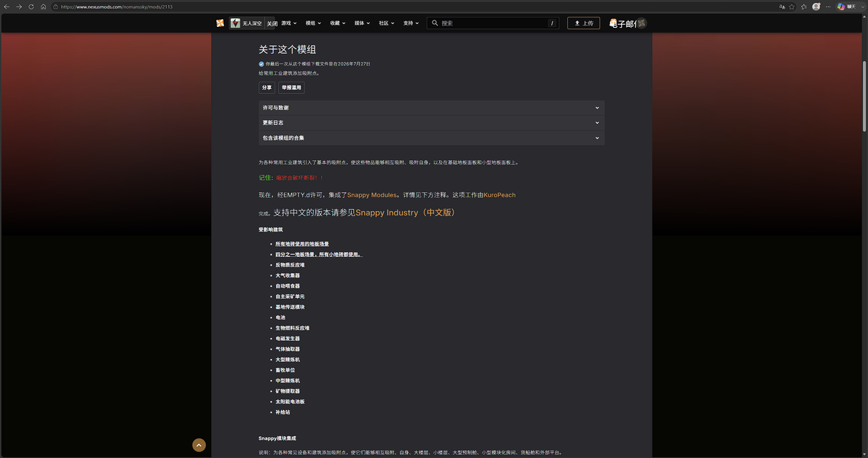Select the 生物燃料反应堆 list item
868x458 pixels.
pyautogui.click(x=292, y=328)
